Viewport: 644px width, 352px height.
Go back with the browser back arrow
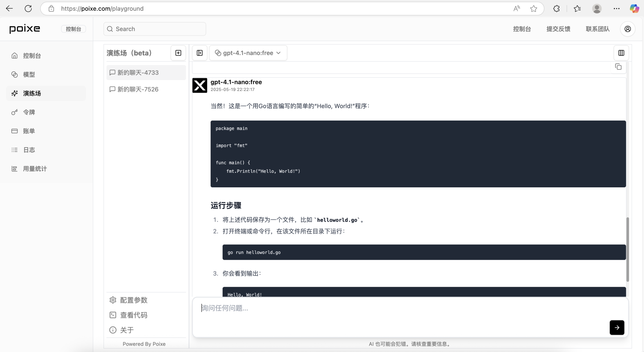click(9, 9)
